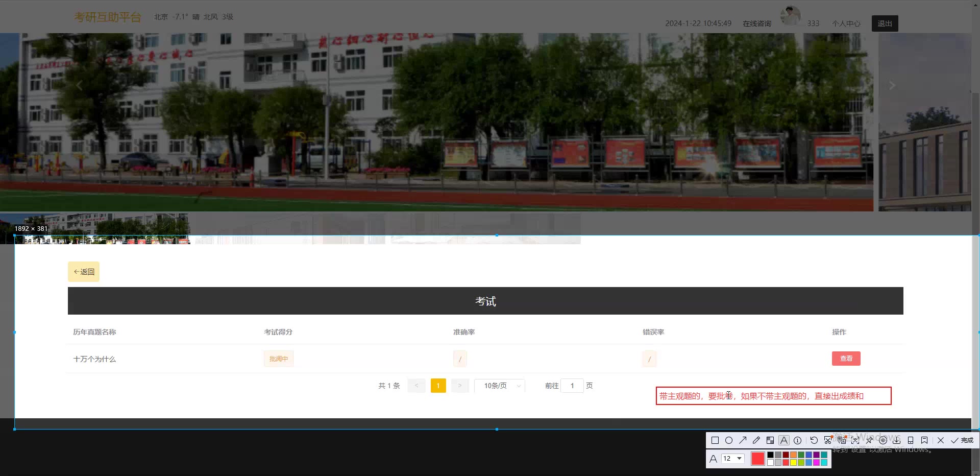Click the user avatar picture

[x=791, y=16]
